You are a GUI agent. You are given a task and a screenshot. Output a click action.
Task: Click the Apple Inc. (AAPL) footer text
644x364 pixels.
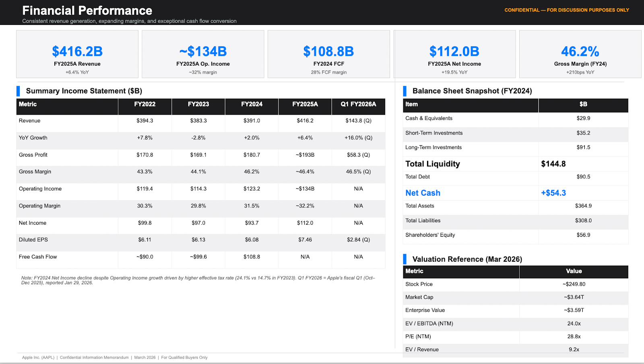39,357
